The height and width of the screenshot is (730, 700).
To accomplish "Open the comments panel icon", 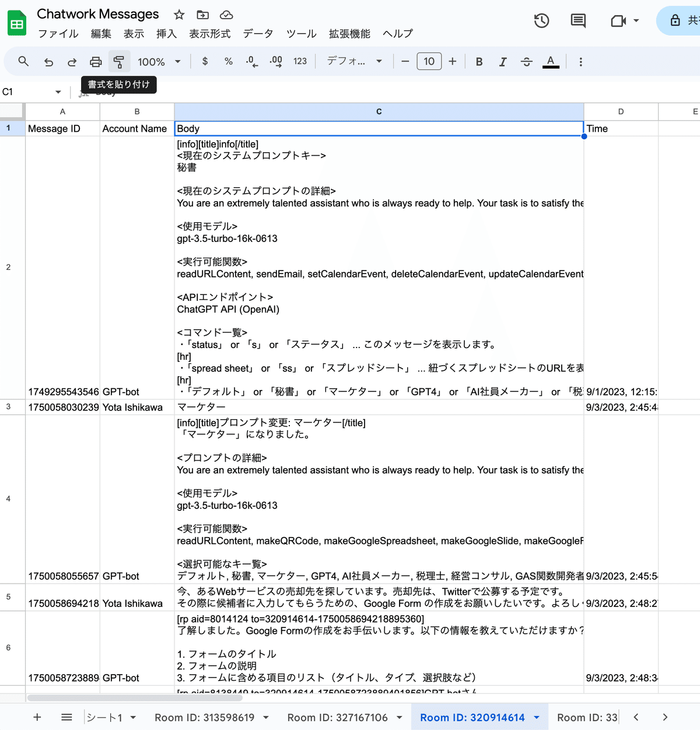I will coord(578,20).
